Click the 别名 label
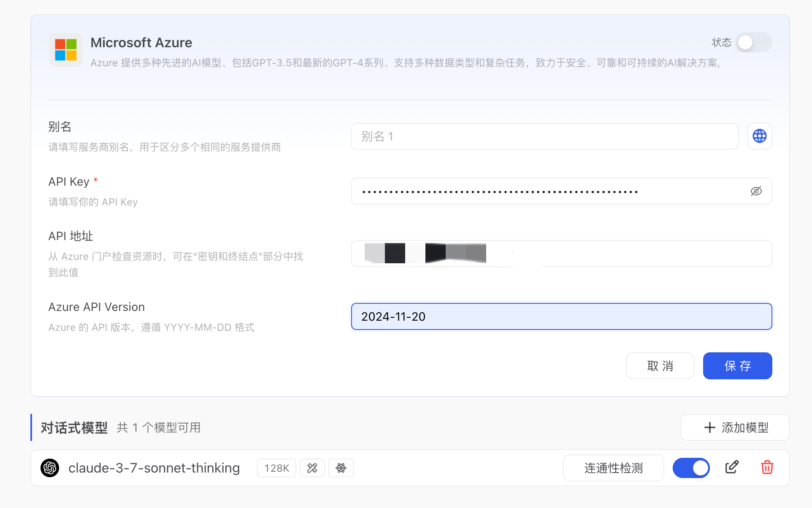 60,127
